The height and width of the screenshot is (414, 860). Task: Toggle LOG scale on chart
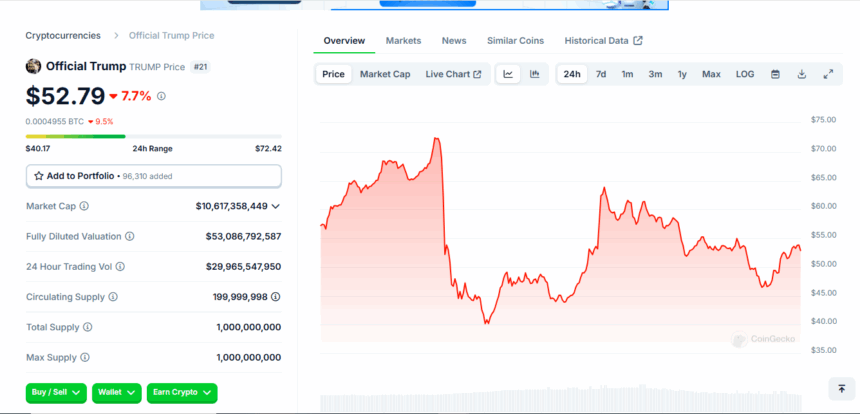[x=745, y=74]
